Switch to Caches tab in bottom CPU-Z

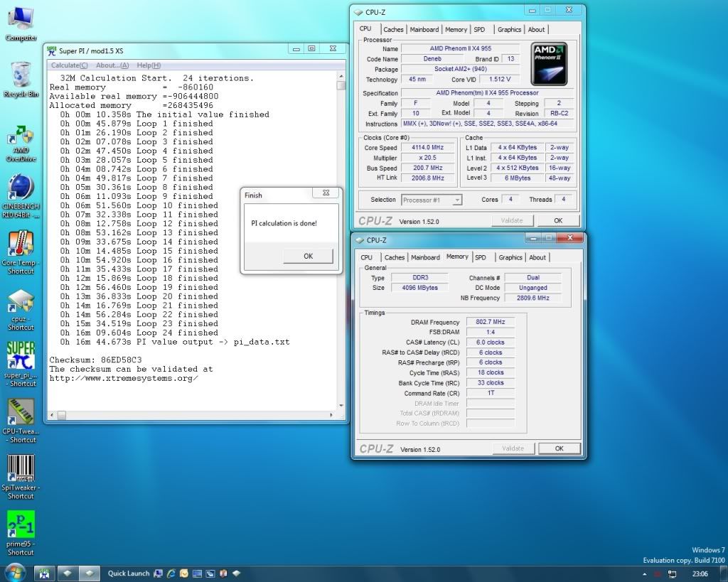(x=394, y=257)
